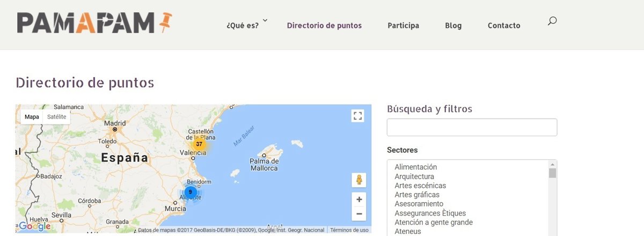
Task: Select Alimentación in Sectores list
Action: 416,167
